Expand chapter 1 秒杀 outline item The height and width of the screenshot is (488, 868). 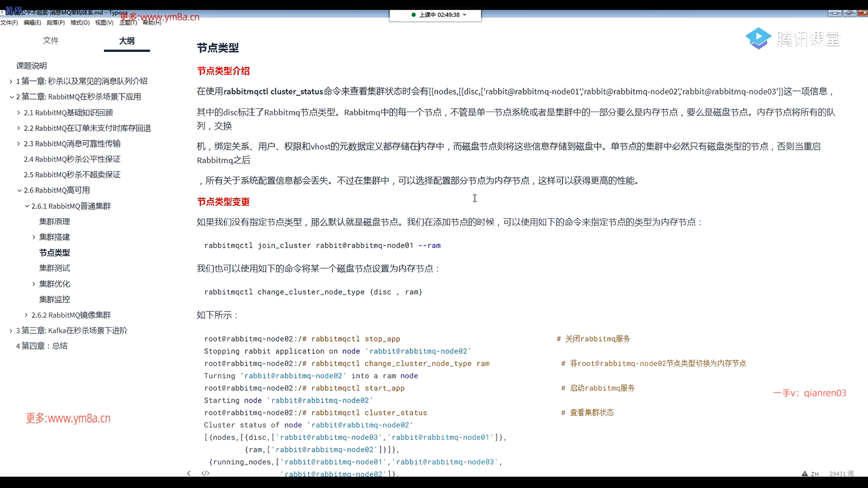(x=11, y=81)
